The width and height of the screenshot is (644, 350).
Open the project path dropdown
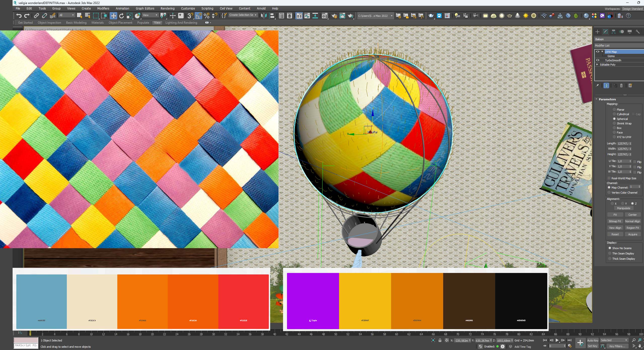[375, 16]
